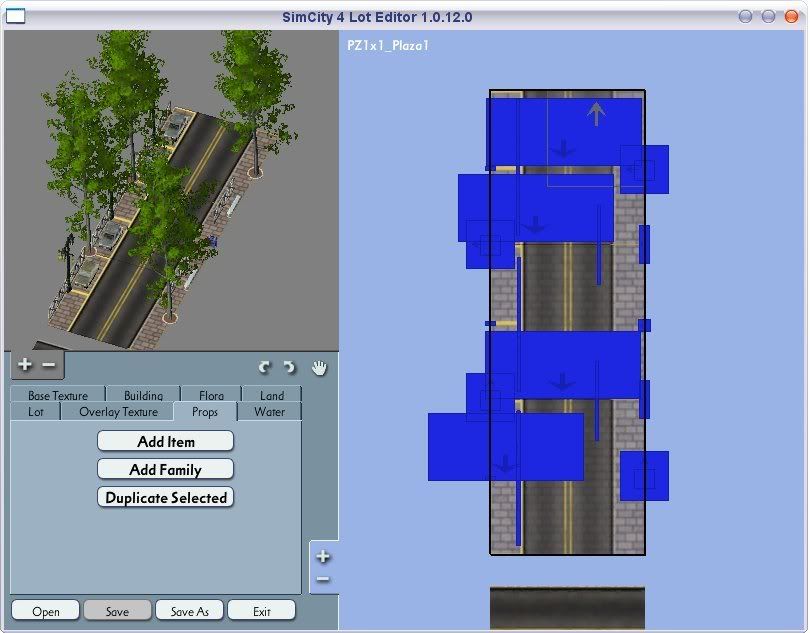Rotate preview clockwise
The width and height of the screenshot is (810, 633).
[x=289, y=368]
